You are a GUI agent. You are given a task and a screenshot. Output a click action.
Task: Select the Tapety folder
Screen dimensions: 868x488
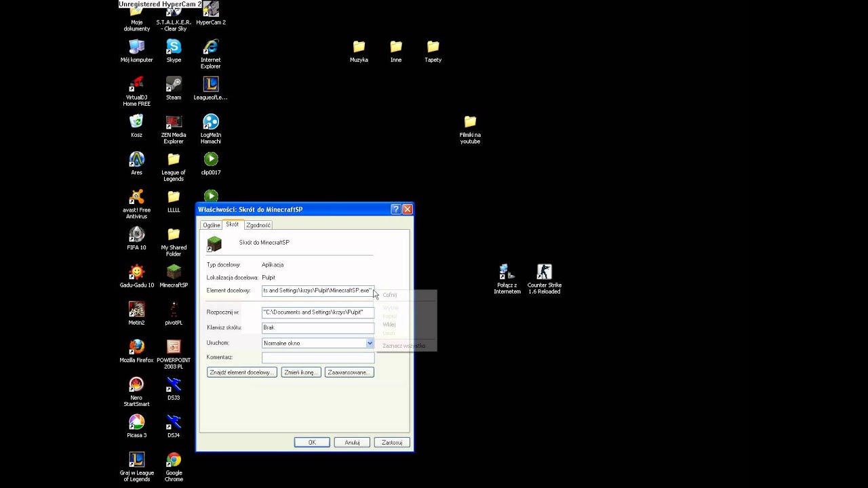(433, 51)
